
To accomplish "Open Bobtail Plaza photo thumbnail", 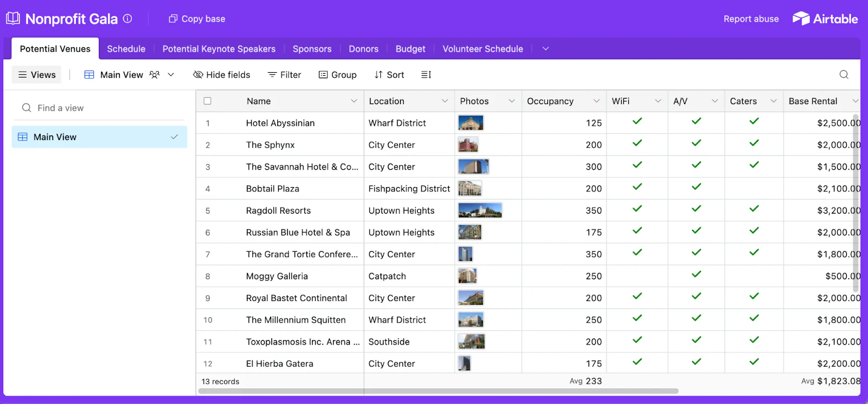I will click(470, 188).
